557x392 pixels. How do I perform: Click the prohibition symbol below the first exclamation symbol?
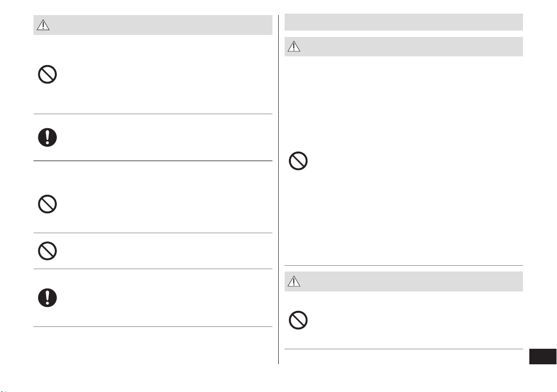47,204
